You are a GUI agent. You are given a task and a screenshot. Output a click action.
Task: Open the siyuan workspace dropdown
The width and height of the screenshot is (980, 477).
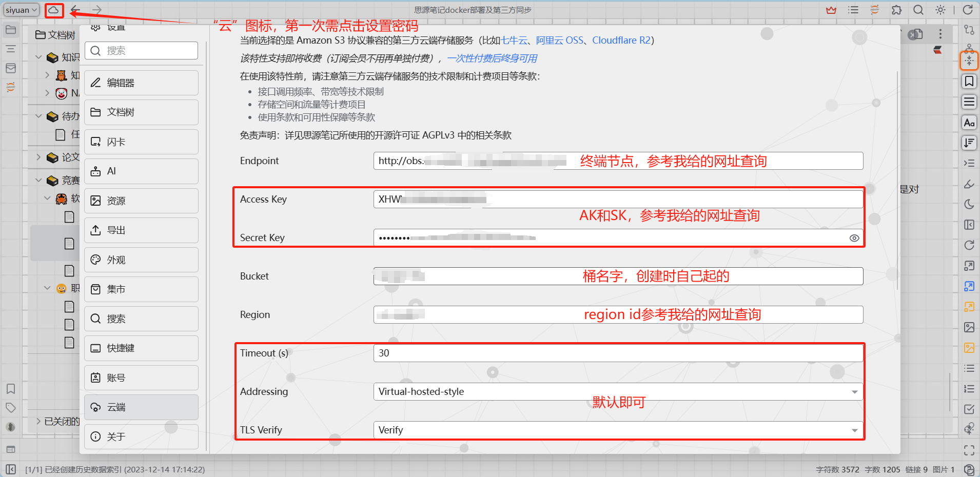[21, 10]
